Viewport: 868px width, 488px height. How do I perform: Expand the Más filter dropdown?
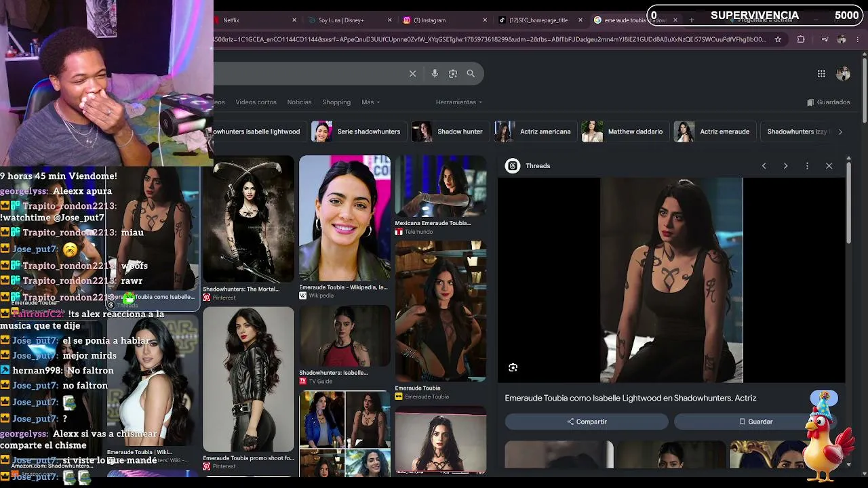(x=370, y=102)
